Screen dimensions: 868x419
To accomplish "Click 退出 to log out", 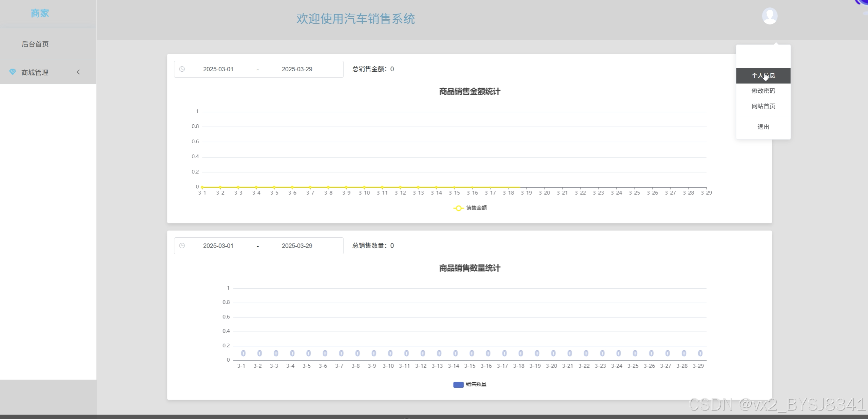I will pos(763,127).
